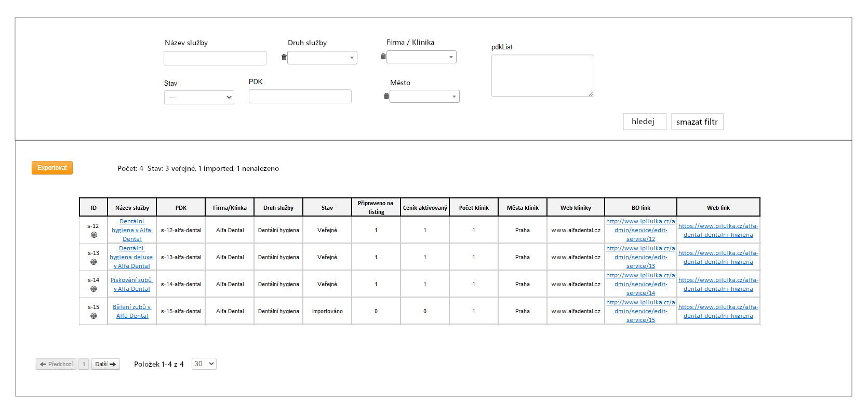Click the Připraveno na listing column header
Viewport: 868px width, 416px height.
(x=376, y=207)
